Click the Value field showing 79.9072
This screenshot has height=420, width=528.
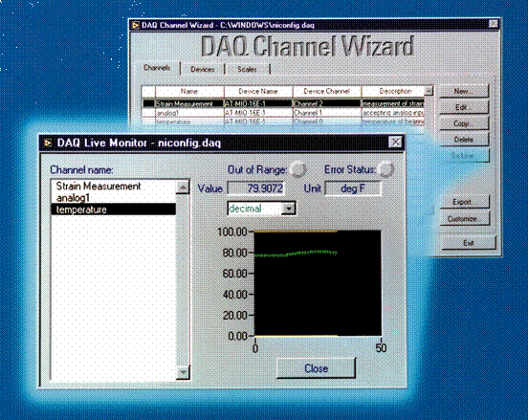(256, 188)
